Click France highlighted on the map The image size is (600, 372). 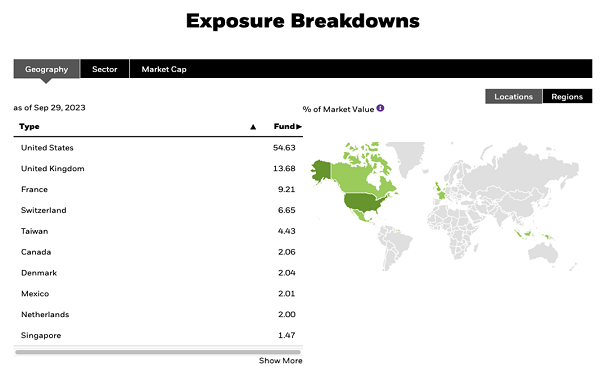(x=442, y=195)
